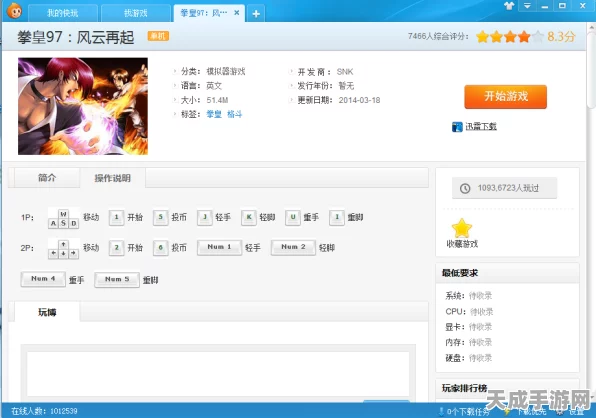Click the Num 4 key icon
The image size is (596, 418).
pos(43,279)
